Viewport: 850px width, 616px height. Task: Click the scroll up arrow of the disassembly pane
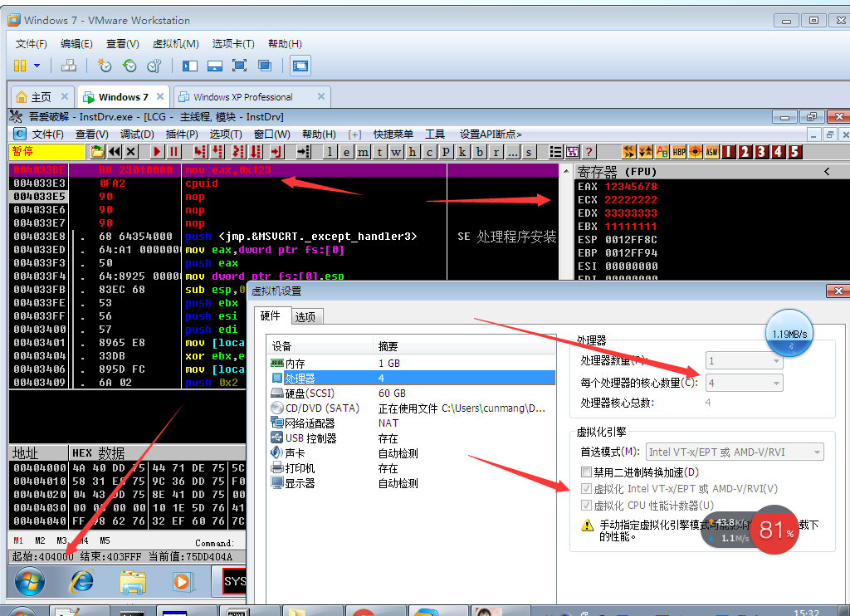566,171
